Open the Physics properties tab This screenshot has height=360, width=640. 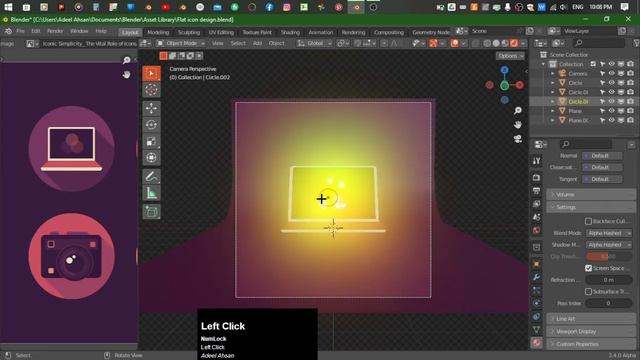[536, 303]
